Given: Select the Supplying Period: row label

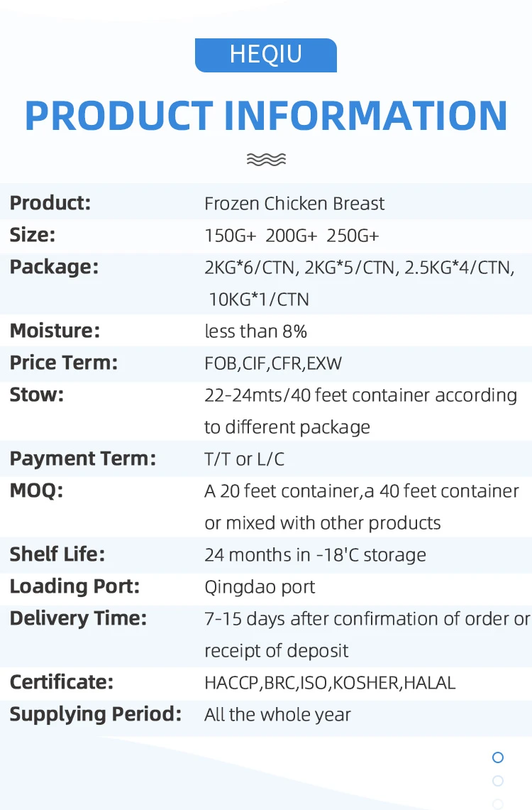Looking at the screenshot, I should (95, 714).
